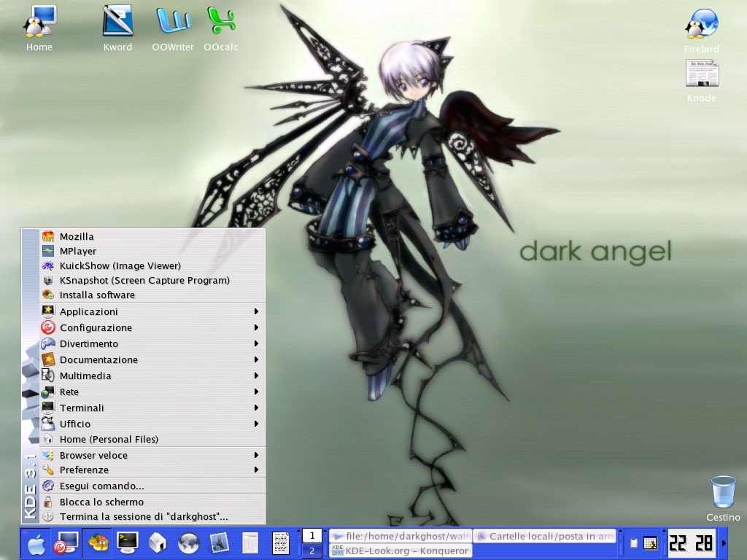The width and height of the screenshot is (747, 560).
Task: Expand Rete submenu
Action: click(x=152, y=392)
